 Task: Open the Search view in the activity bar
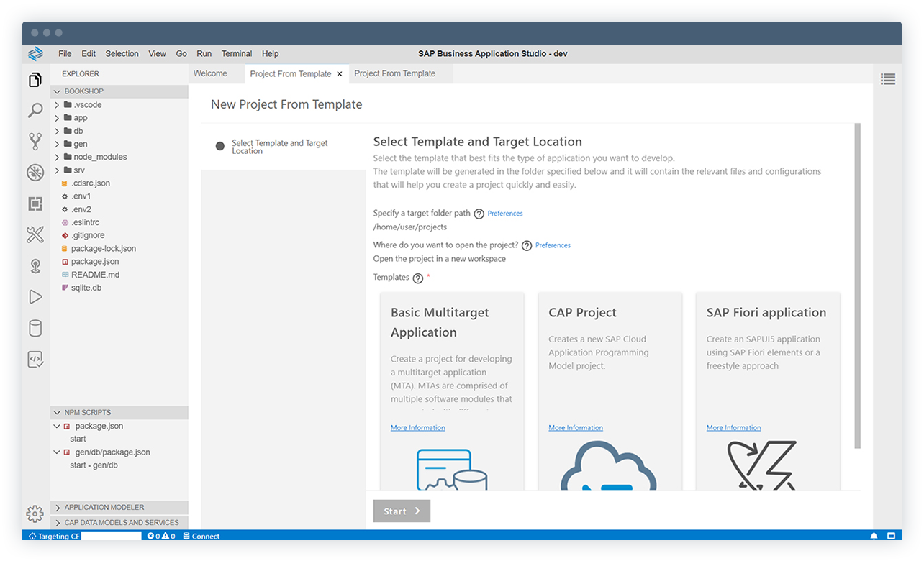coord(35,110)
